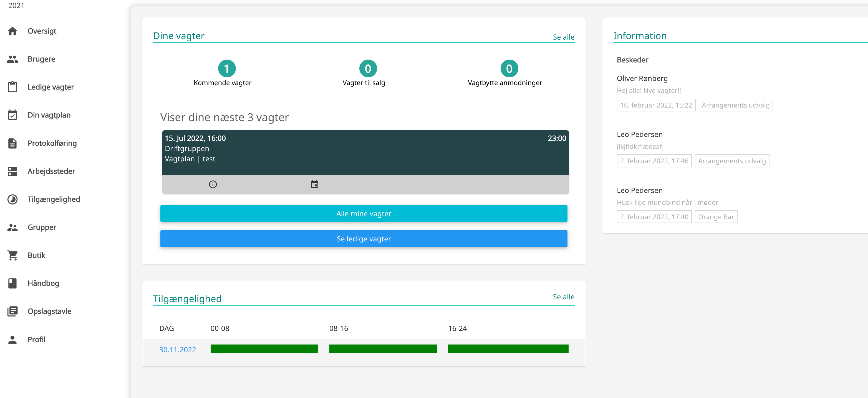Viewport: 868px width, 398px height.
Task: Click the Vagter til salg count badge
Action: click(368, 69)
